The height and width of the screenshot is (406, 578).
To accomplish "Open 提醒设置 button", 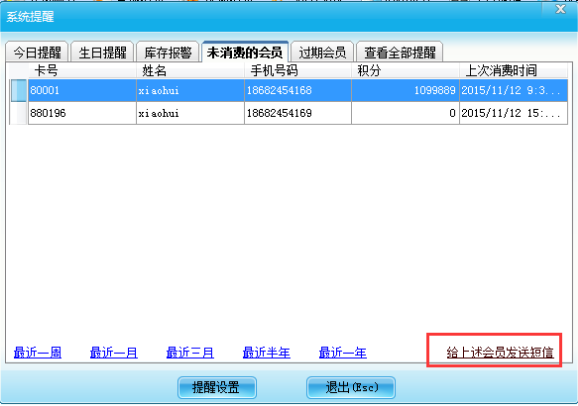I will (217, 387).
